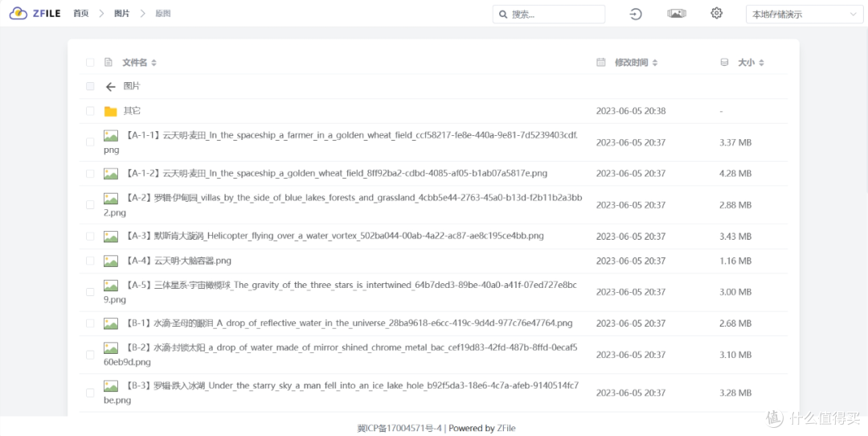Click image icon of 【B-1】 file
This screenshot has height=436, width=868.
click(111, 323)
